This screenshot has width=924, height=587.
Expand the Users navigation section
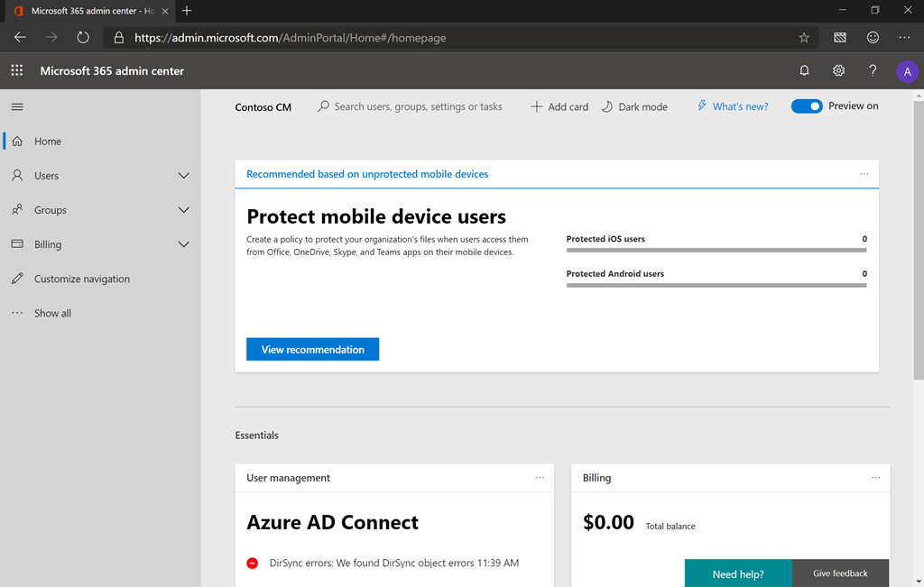184,176
